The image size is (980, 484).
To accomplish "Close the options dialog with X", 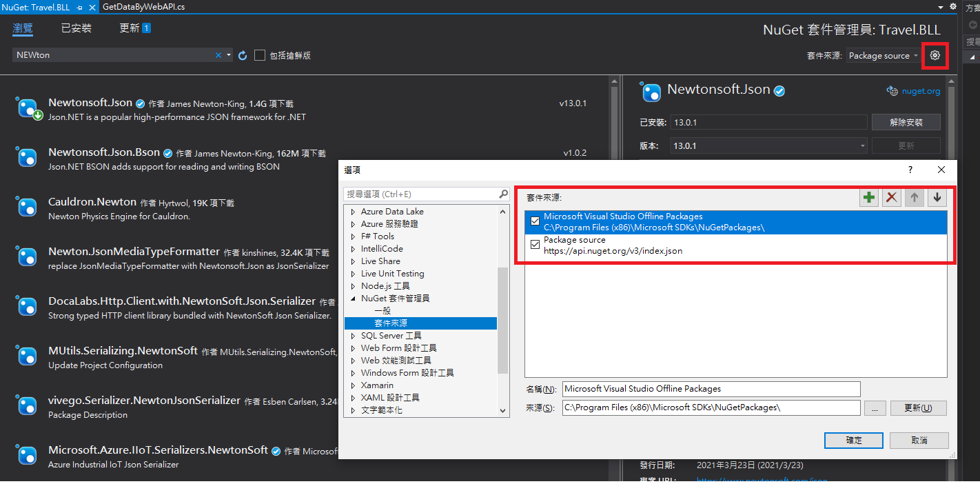I will 941,170.
